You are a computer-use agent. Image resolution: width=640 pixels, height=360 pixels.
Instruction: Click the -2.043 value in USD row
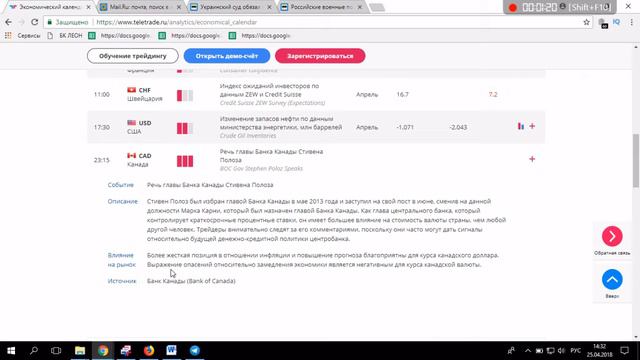coord(458,127)
